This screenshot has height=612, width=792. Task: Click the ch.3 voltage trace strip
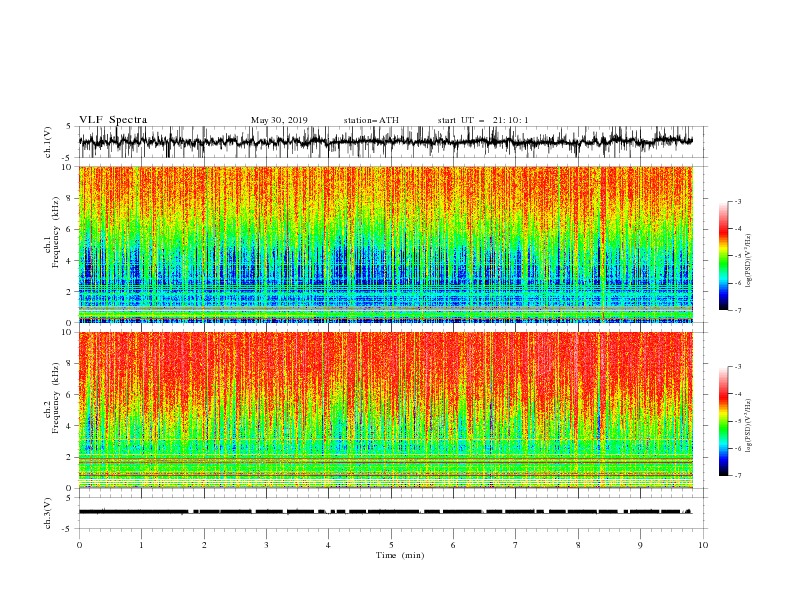[x=386, y=512]
